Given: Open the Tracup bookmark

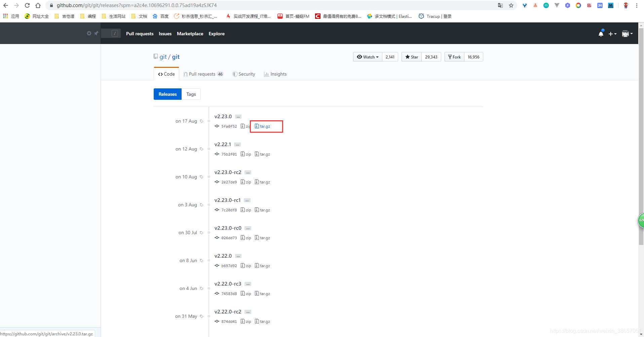Looking at the screenshot, I should pos(435,16).
